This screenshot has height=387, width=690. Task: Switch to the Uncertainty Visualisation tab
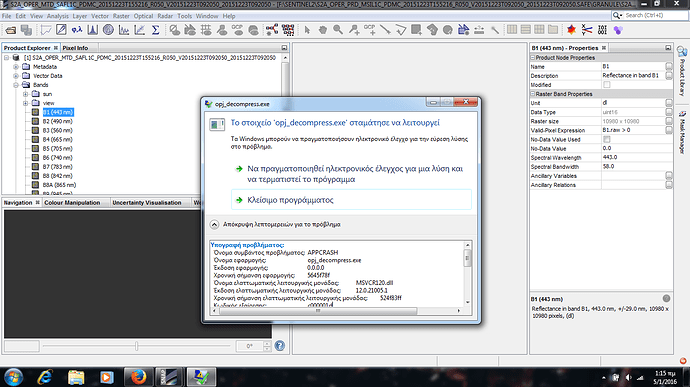tap(147, 203)
